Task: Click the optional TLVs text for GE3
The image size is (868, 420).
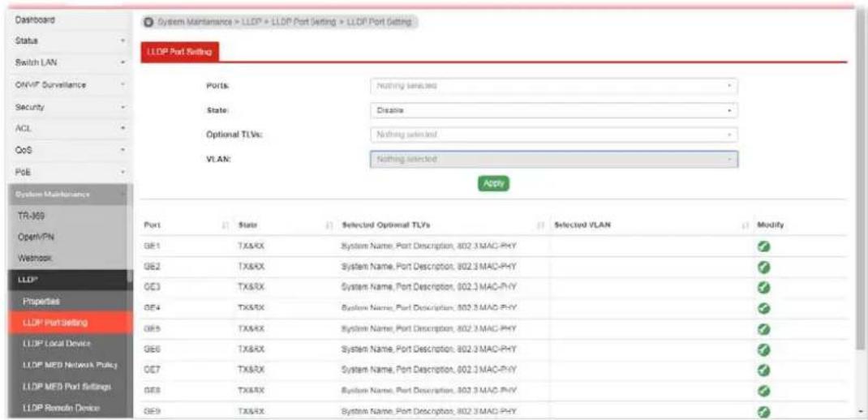Action: pos(428,288)
